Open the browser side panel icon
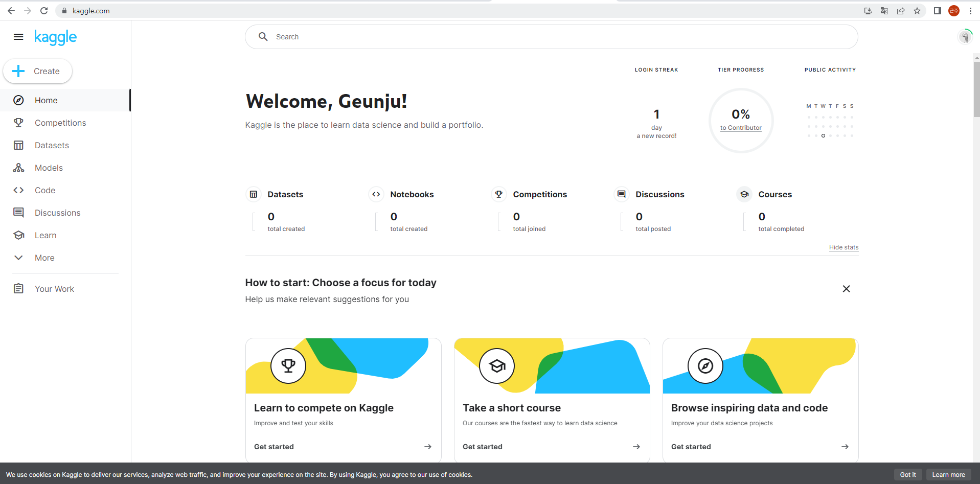 pos(937,11)
